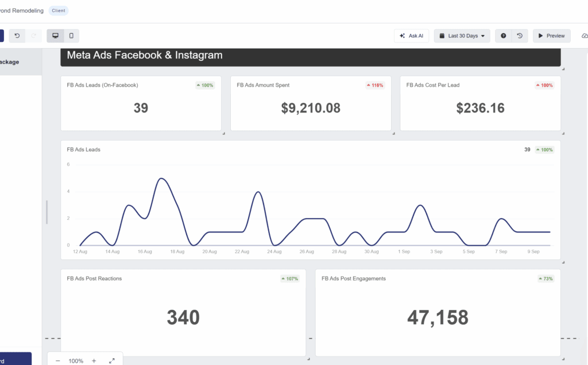Open the version history icon

[x=520, y=36]
